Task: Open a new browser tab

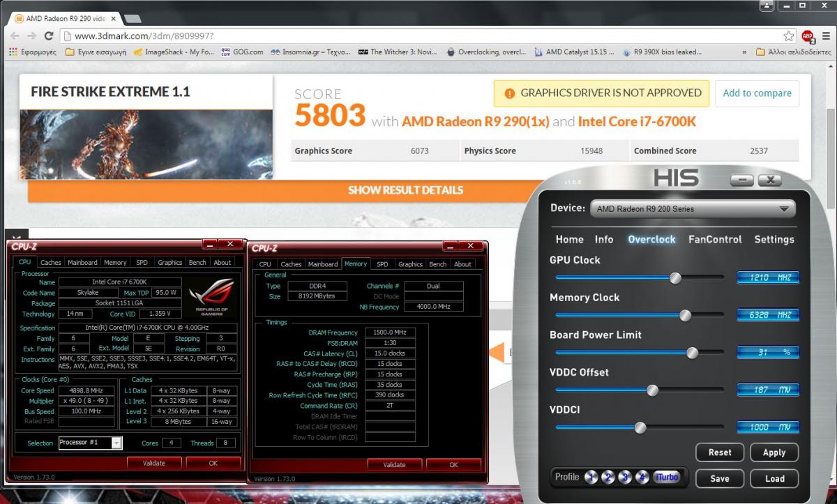Action: [x=132, y=17]
